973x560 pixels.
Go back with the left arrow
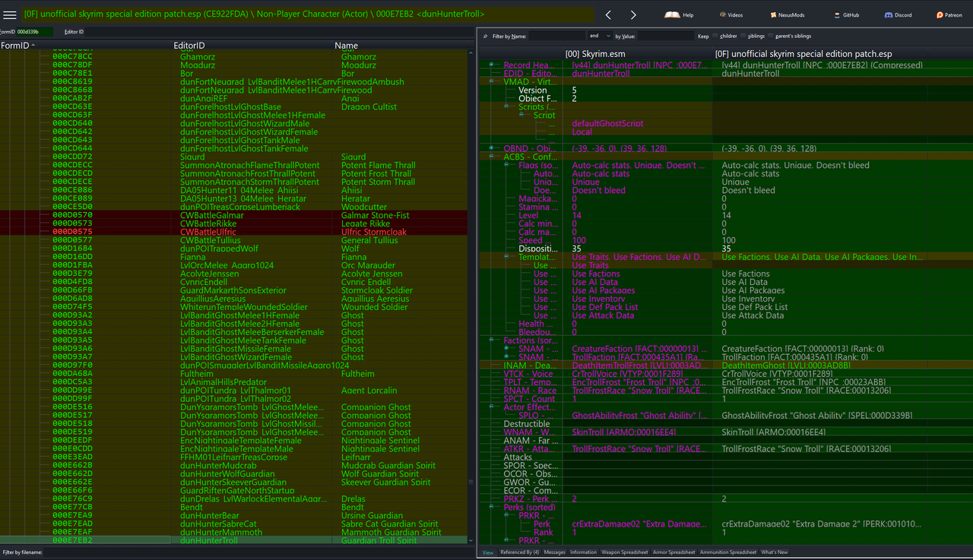click(x=608, y=15)
